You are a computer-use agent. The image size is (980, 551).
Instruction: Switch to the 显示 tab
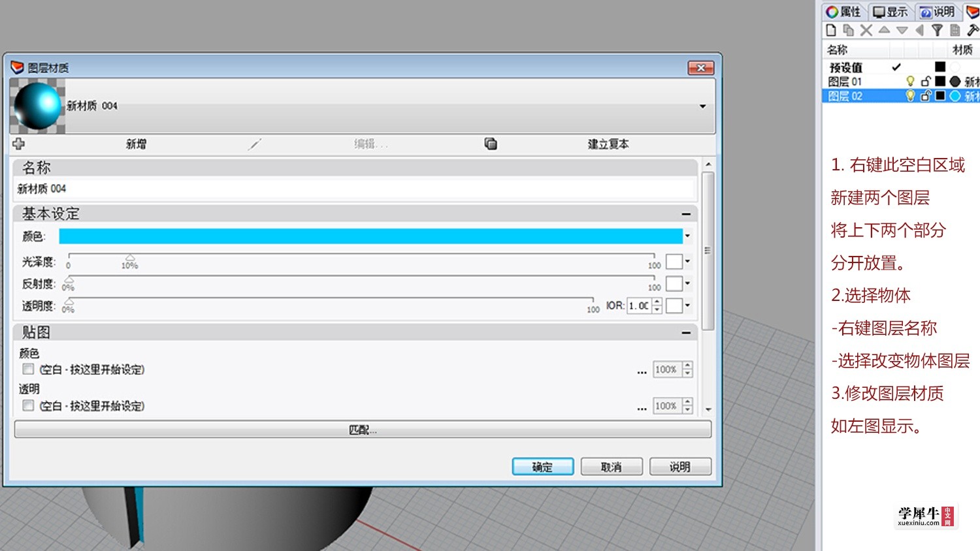[890, 12]
